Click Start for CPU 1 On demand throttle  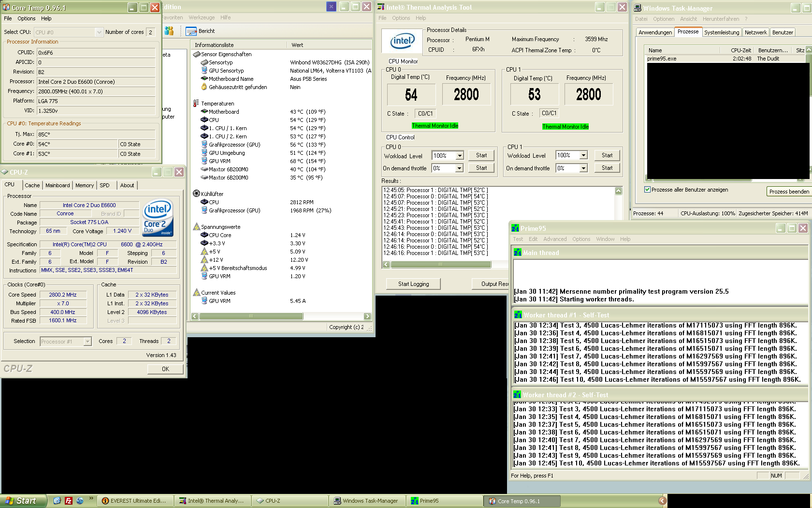[607, 168]
